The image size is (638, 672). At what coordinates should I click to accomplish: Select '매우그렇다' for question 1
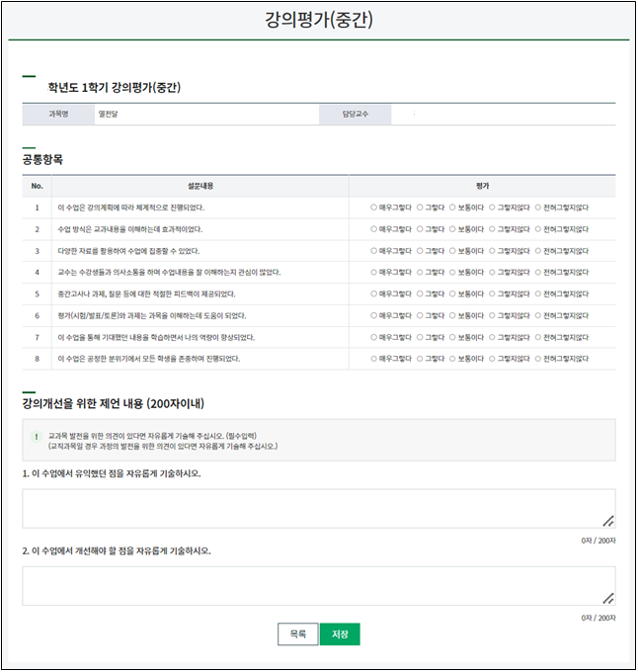374,208
